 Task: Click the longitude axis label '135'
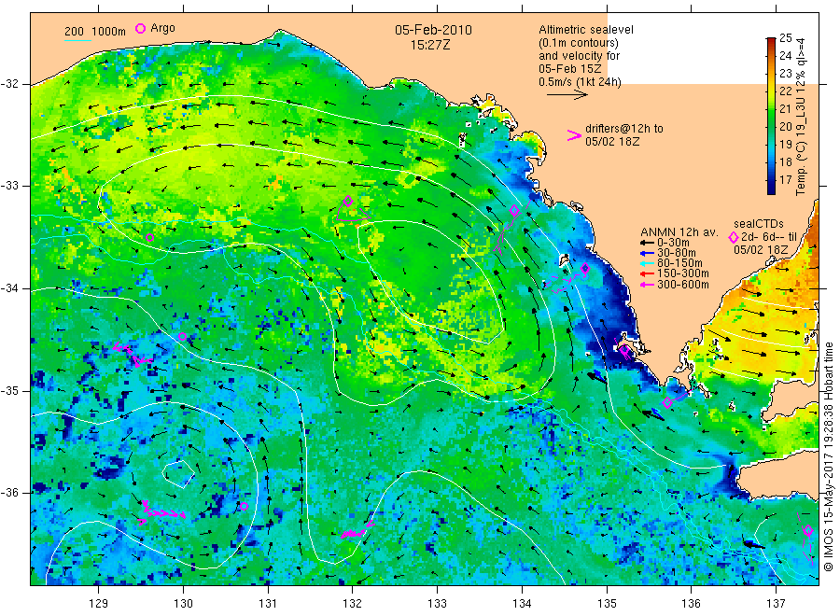[x=607, y=604]
